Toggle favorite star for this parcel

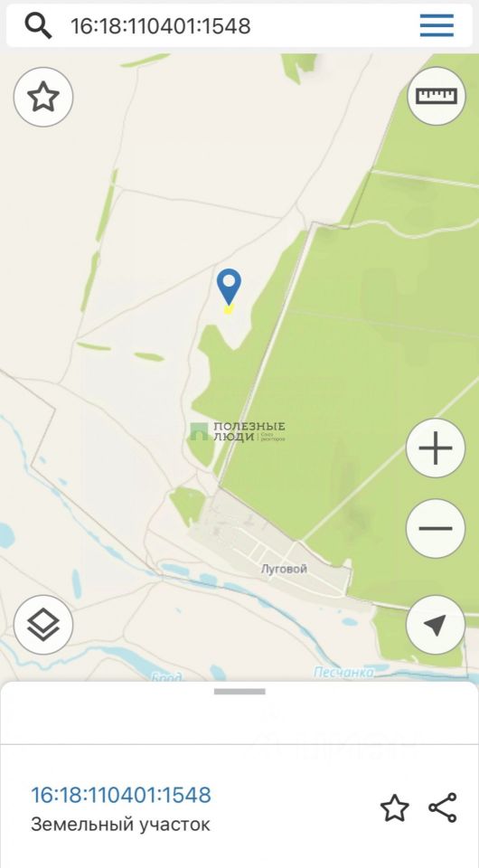pos(395,808)
